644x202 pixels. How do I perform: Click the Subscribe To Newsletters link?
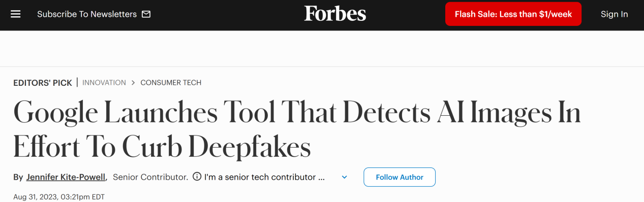pos(87,14)
